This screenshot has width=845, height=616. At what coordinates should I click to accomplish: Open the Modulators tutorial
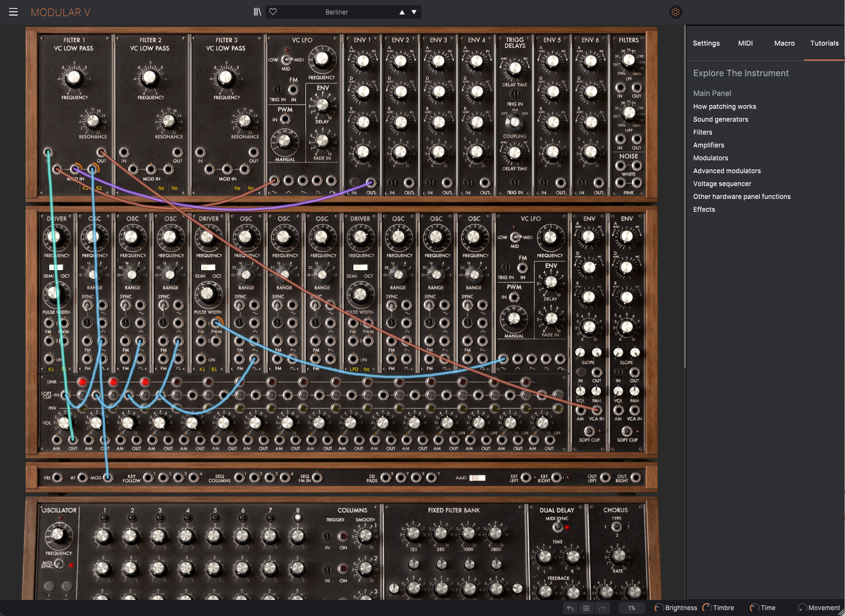coord(710,158)
